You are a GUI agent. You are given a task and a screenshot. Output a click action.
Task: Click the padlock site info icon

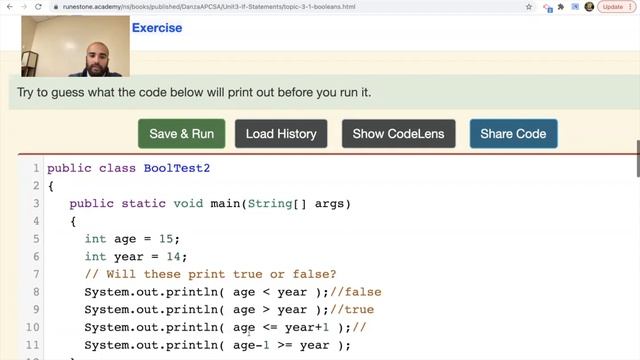(56, 7)
